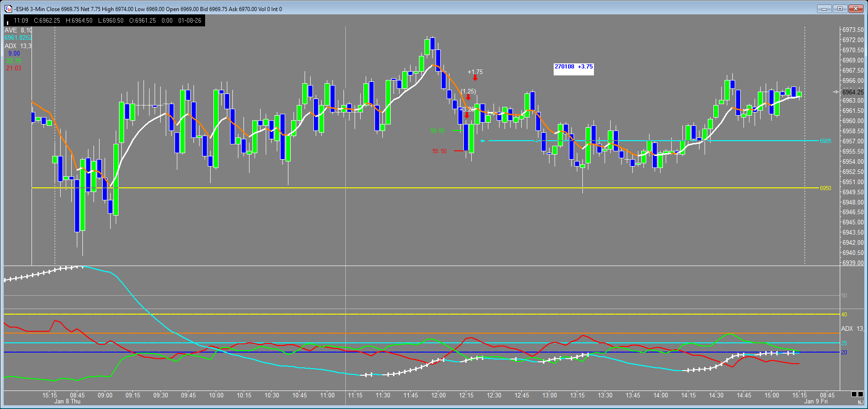The image size is (868, 409).
Task: Click the red (1.25) trade arrow marker
Action: pos(468,97)
